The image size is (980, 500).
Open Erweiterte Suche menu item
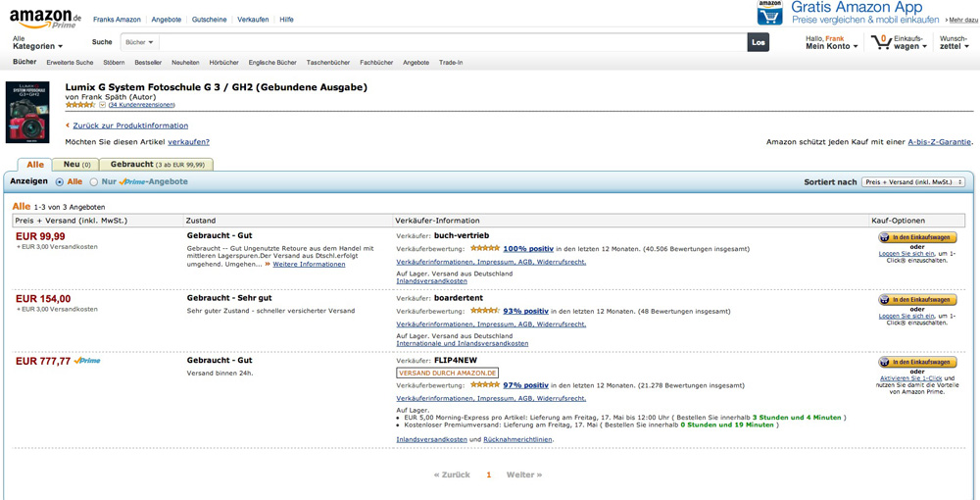pyautogui.click(x=70, y=63)
